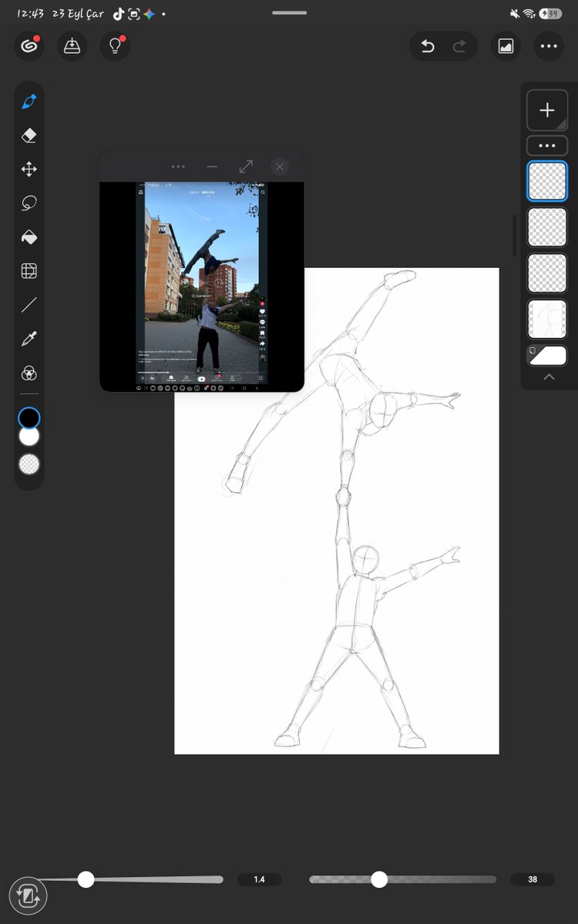Select the Eraser tool
Screen dimensions: 578x924
tap(29, 136)
